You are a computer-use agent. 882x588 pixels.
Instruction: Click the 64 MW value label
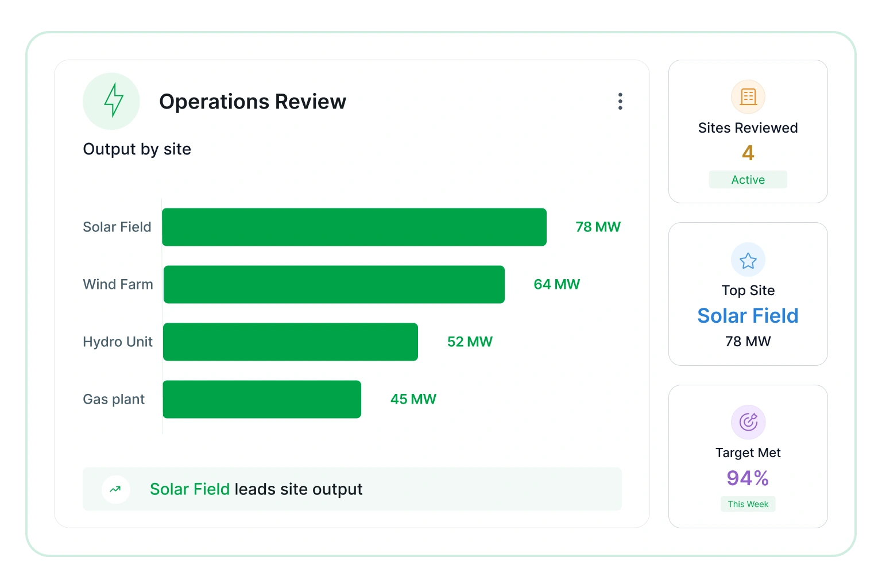pyautogui.click(x=556, y=284)
